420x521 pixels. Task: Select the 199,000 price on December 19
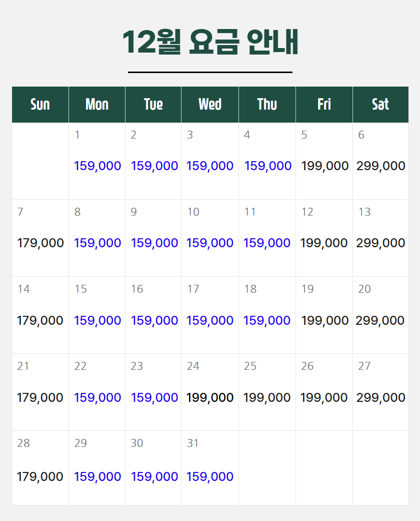click(324, 321)
